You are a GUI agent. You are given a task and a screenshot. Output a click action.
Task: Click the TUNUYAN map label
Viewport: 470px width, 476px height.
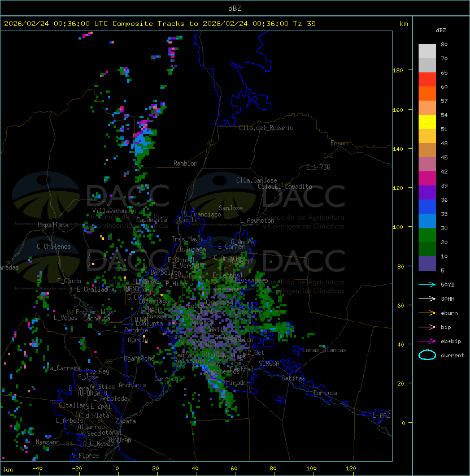[120, 440]
